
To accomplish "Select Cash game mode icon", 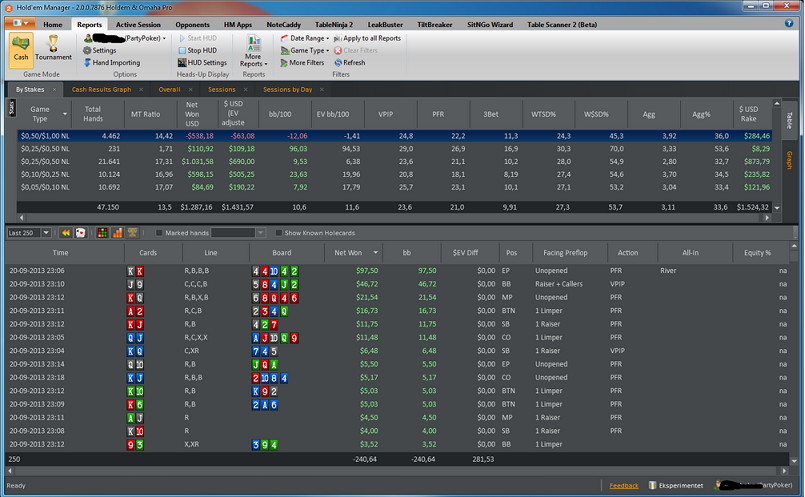I will [x=21, y=50].
